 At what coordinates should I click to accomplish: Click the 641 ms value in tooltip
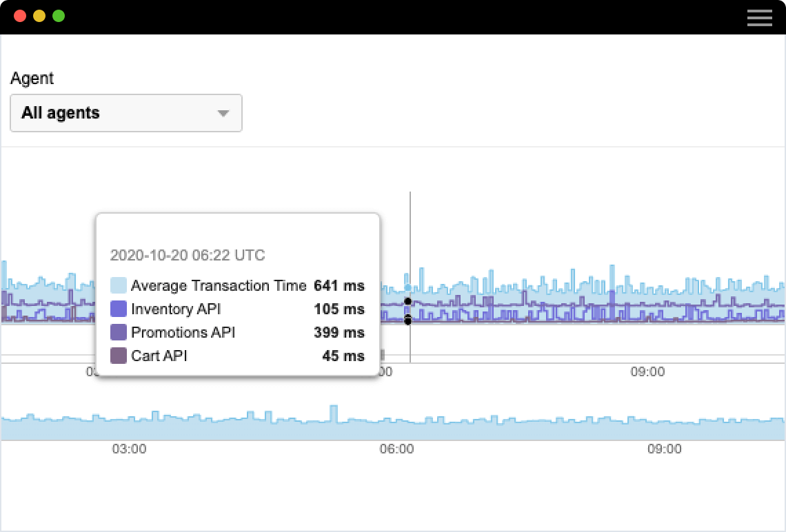coord(339,286)
